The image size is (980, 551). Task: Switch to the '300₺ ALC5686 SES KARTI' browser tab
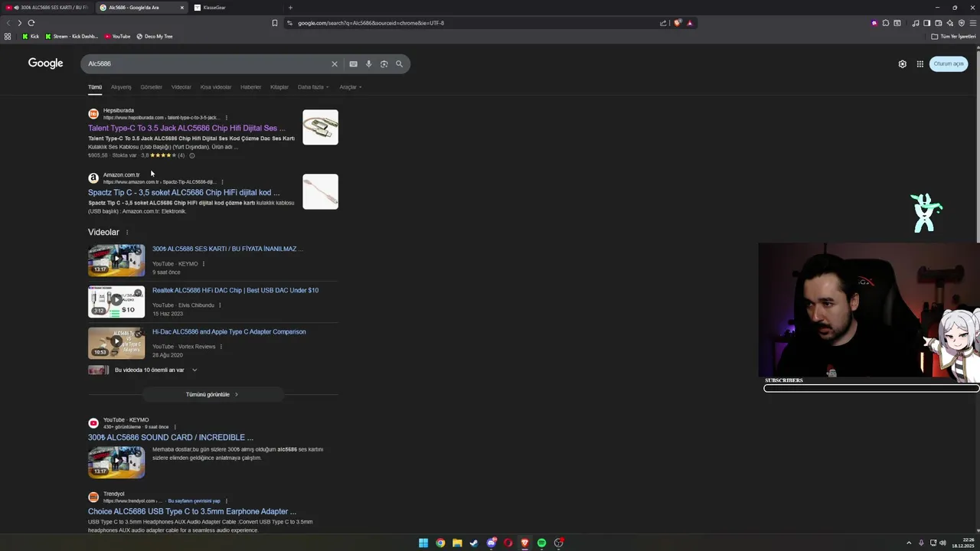(x=46, y=8)
